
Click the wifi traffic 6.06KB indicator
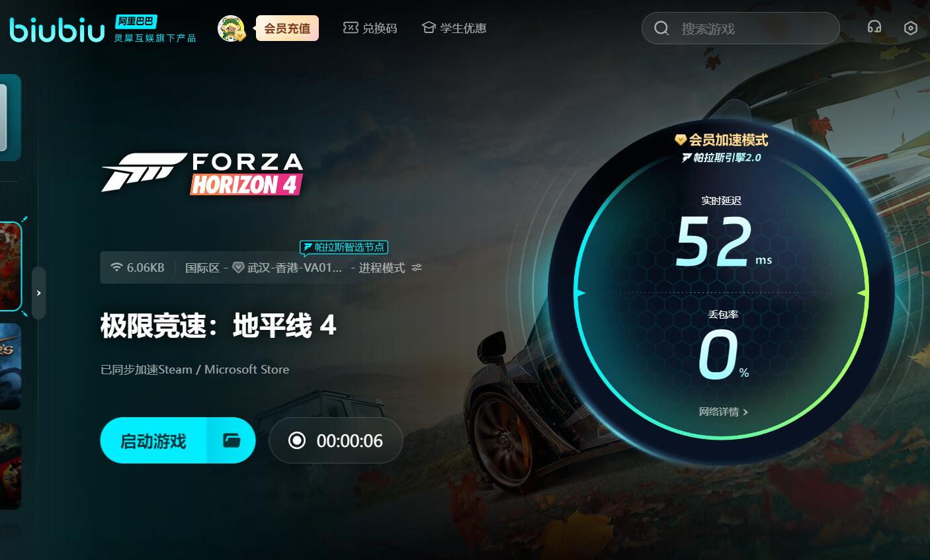138,268
